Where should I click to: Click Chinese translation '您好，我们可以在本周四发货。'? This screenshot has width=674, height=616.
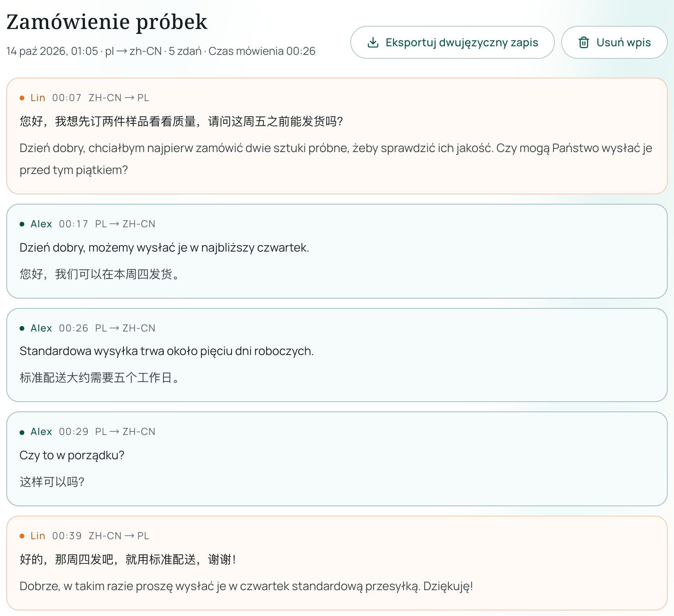tap(100, 274)
